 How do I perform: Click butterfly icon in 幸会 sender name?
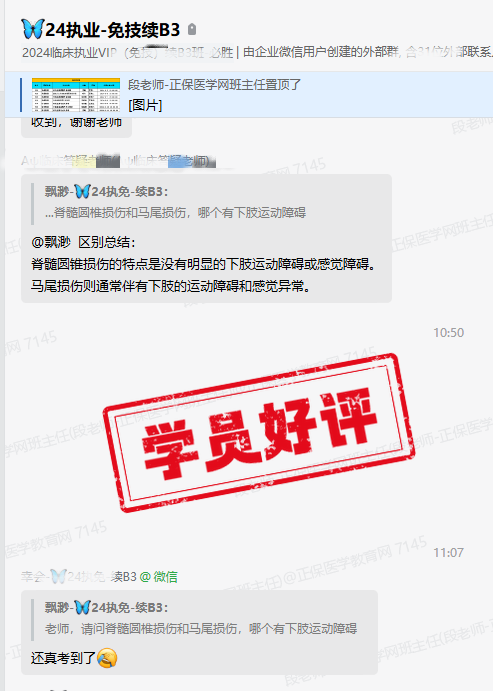(x=58, y=576)
